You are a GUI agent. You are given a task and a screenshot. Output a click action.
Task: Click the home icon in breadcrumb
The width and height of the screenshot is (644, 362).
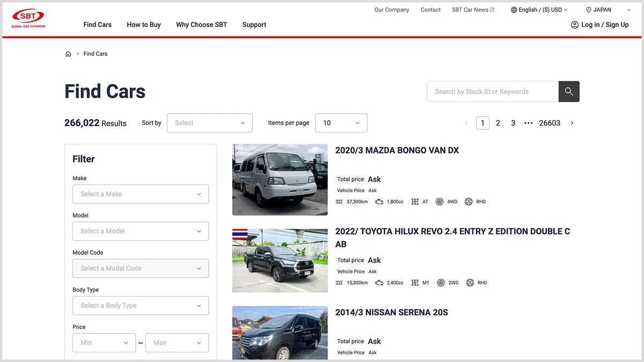tap(68, 54)
